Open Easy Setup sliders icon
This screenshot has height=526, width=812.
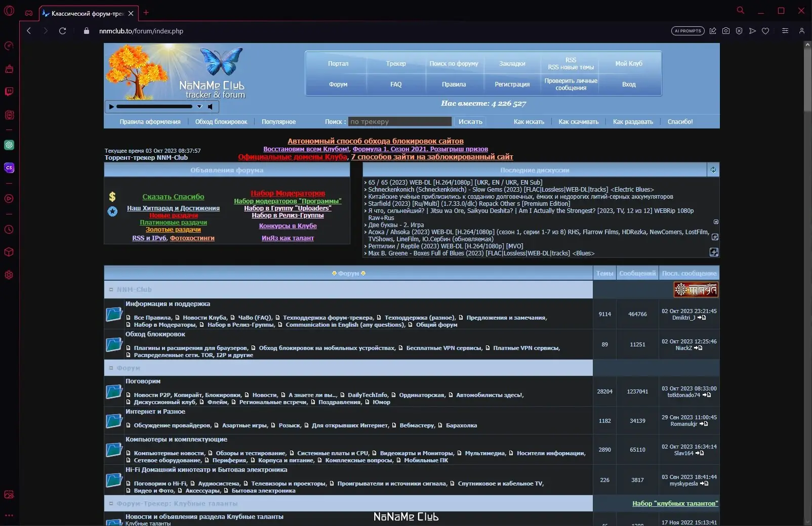tap(785, 31)
